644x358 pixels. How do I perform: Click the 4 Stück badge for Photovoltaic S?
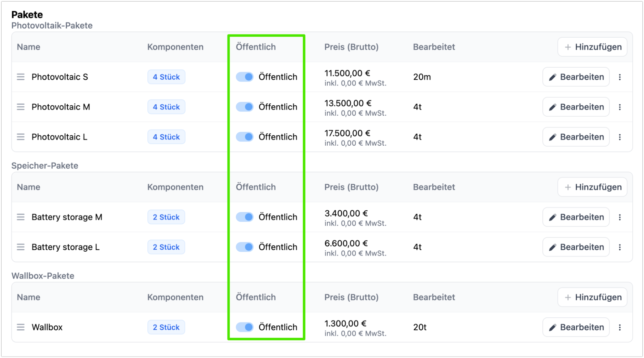point(166,77)
